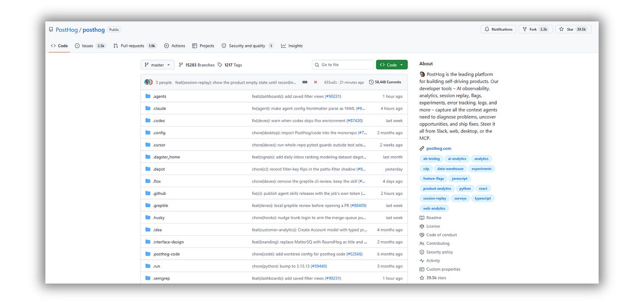The image size is (644, 305).
Task: Open the master branch dropdown
Action: coord(157,65)
